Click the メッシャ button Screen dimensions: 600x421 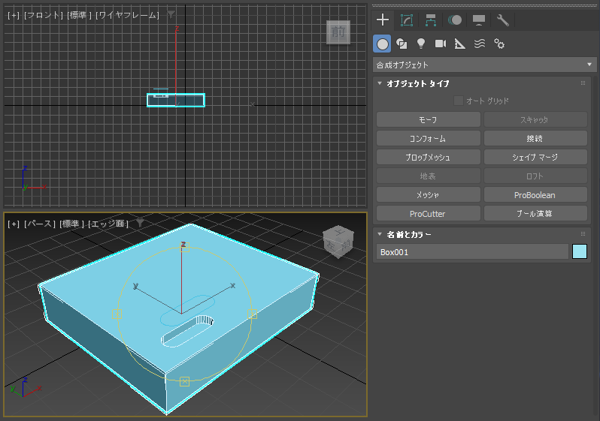coord(428,195)
